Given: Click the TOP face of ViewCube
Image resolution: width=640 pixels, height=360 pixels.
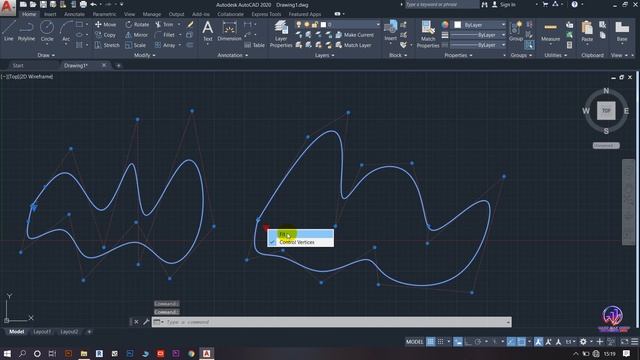Looking at the screenshot, I should click(606, 111).
